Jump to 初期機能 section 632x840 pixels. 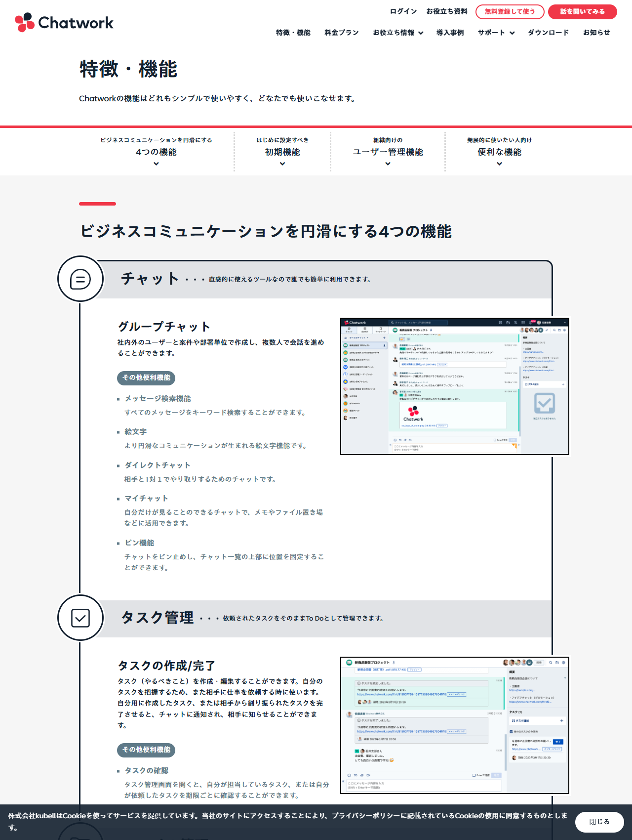282,152
